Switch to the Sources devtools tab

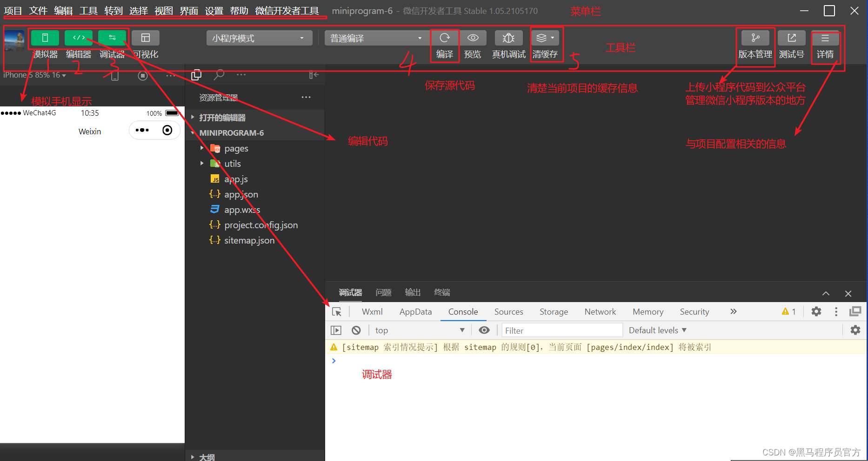[508, 312]
